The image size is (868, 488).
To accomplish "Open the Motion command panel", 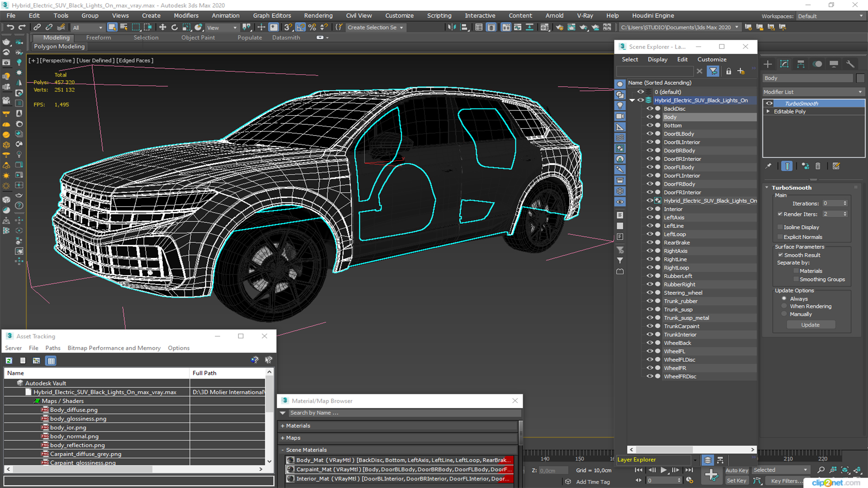I will [x=817, y=64].
